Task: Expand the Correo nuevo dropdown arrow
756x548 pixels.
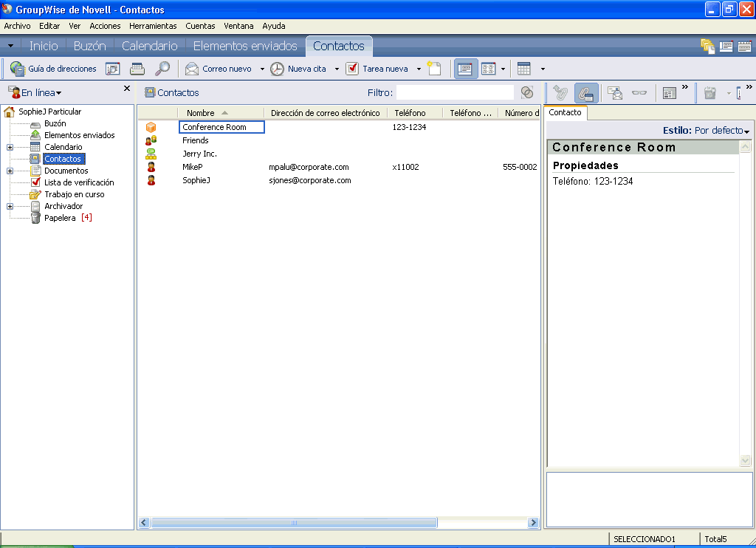Action: pos(262,69)
